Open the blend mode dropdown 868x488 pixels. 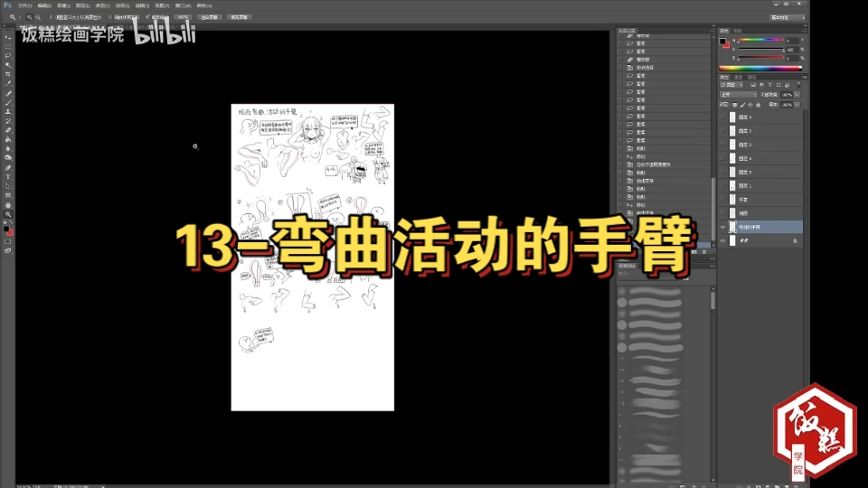click(738, 95)
